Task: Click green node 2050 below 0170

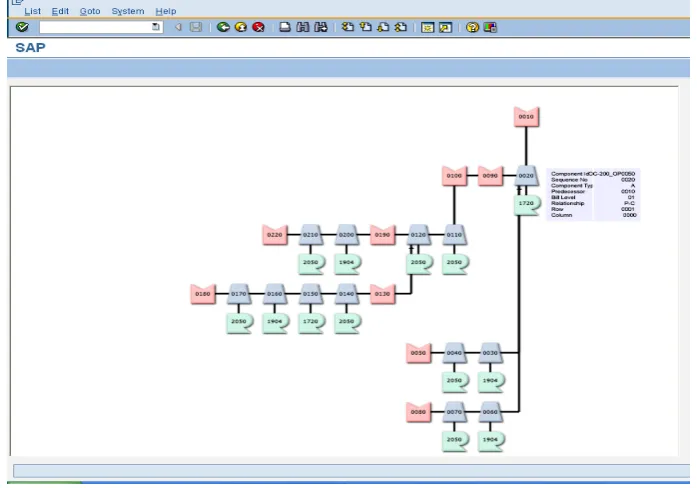Action: coord(240,323)
